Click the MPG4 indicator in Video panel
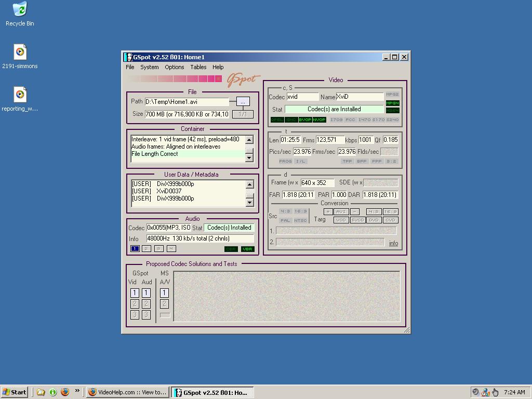 coord(392,103)
